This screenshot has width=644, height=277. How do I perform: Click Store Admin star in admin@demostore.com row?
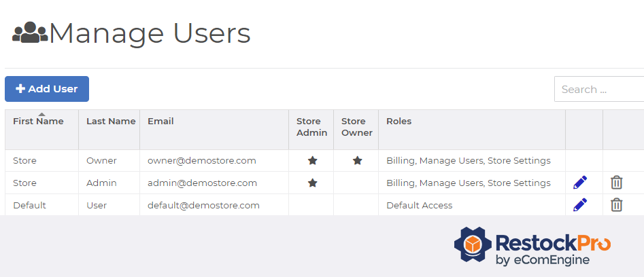click(312, 183)
